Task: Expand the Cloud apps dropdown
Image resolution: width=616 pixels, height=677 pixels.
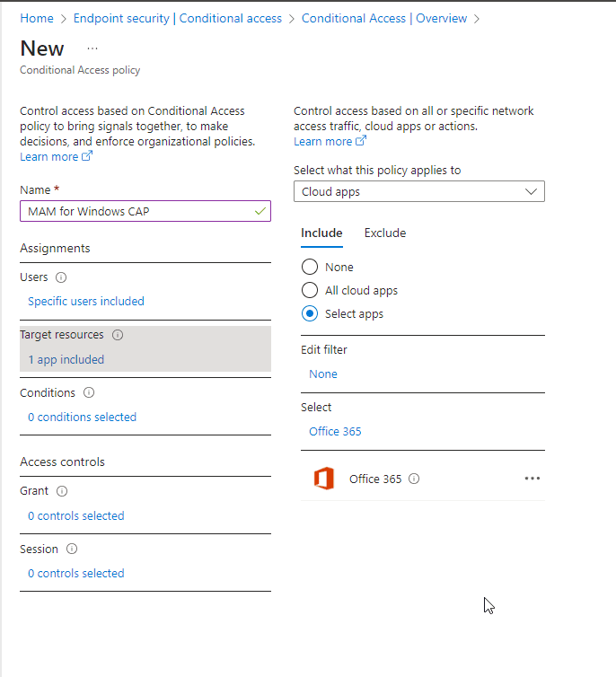Action: (418, 191)
